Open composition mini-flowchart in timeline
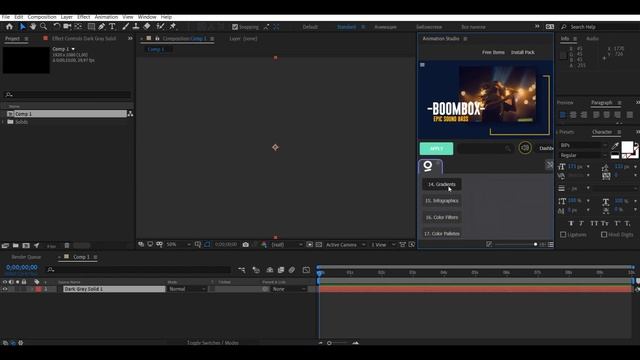The width and height of the screenshot is (640, 360). tap(242, 270)
